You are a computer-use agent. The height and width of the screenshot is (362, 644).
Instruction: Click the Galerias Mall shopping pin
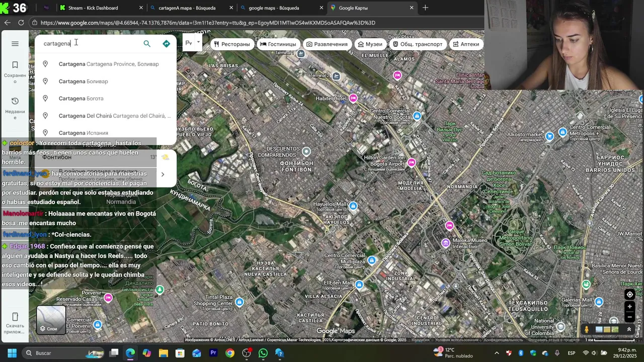click(599, 302)
